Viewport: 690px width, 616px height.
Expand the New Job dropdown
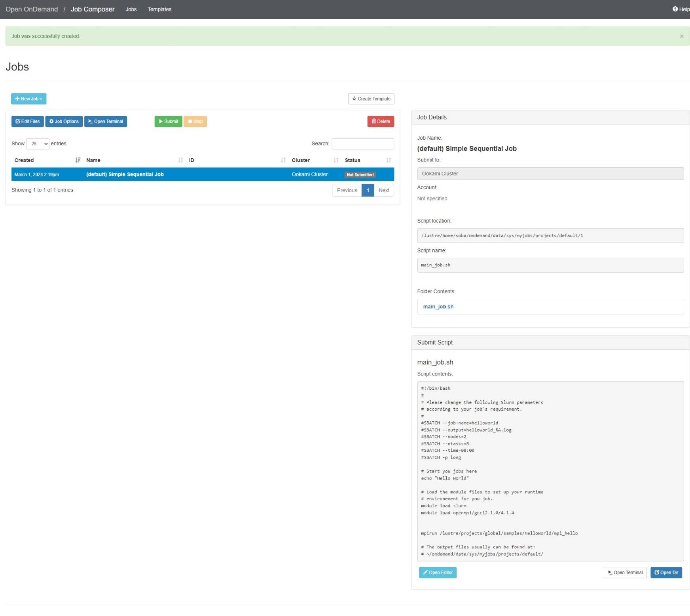coord(28,99)
